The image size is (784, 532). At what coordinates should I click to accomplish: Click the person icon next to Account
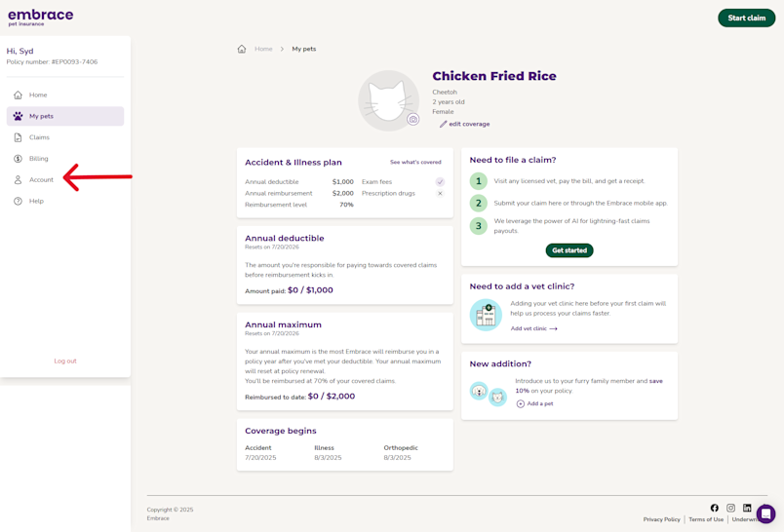tap(18, 180)
